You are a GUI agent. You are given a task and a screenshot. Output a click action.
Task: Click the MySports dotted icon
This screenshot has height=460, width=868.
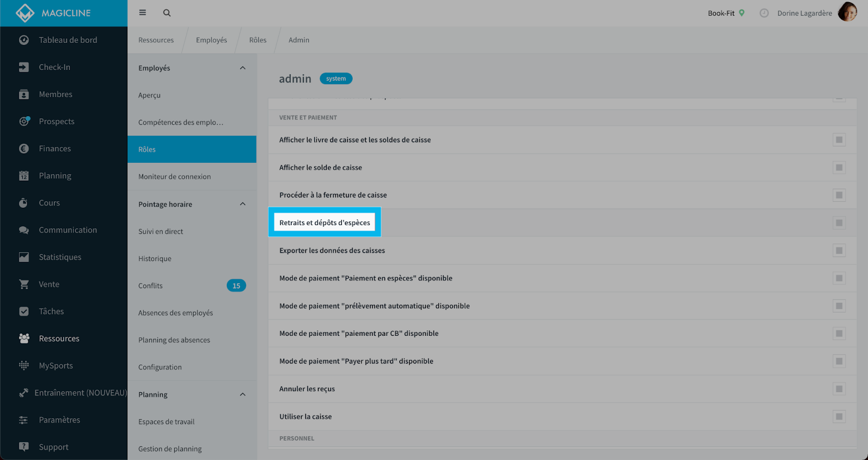coord(24,366)
